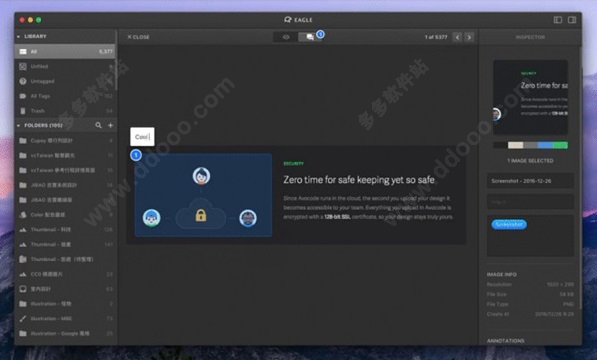Open the CC0 folder

point(65,274)
